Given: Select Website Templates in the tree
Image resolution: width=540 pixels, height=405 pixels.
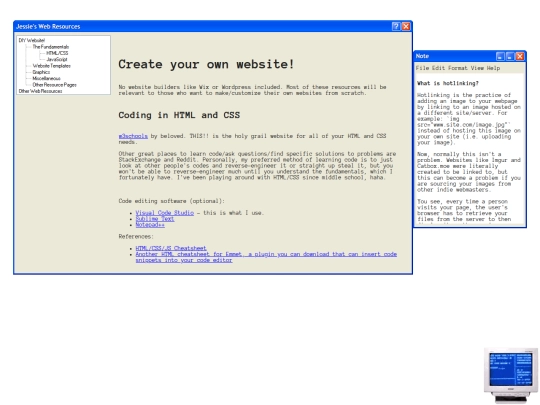Looking at the screenshot, I should point(52,66).
